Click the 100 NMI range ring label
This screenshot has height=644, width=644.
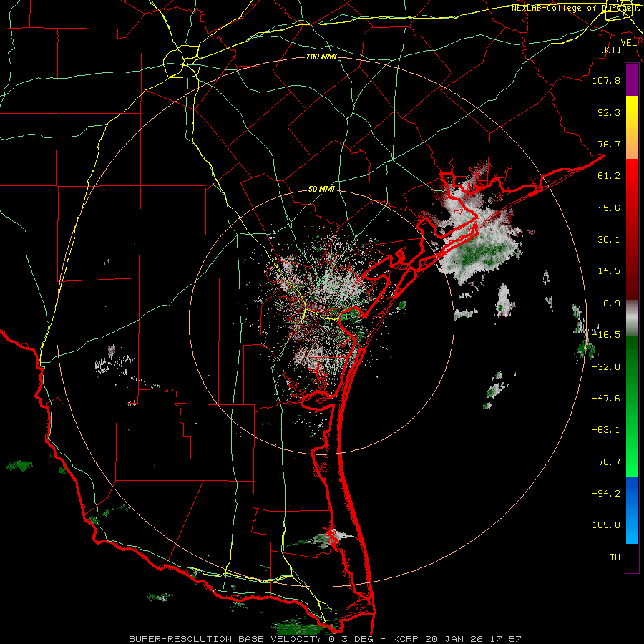(321, 57)
